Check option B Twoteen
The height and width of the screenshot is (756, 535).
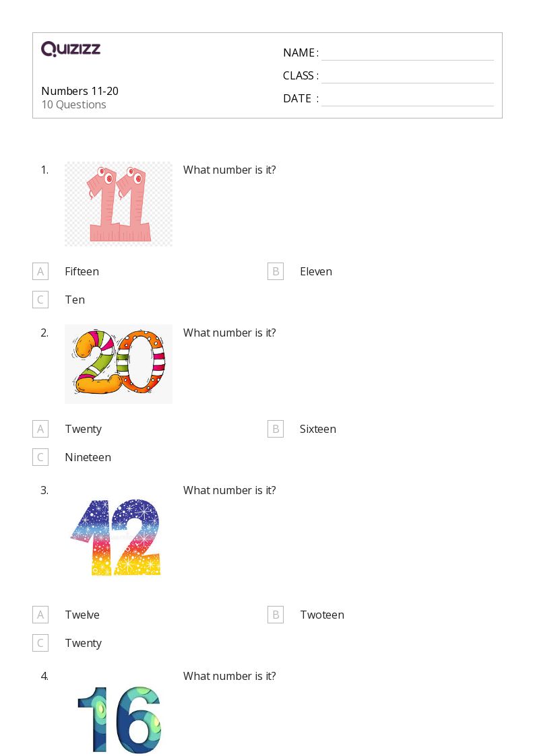pos(276,615)
